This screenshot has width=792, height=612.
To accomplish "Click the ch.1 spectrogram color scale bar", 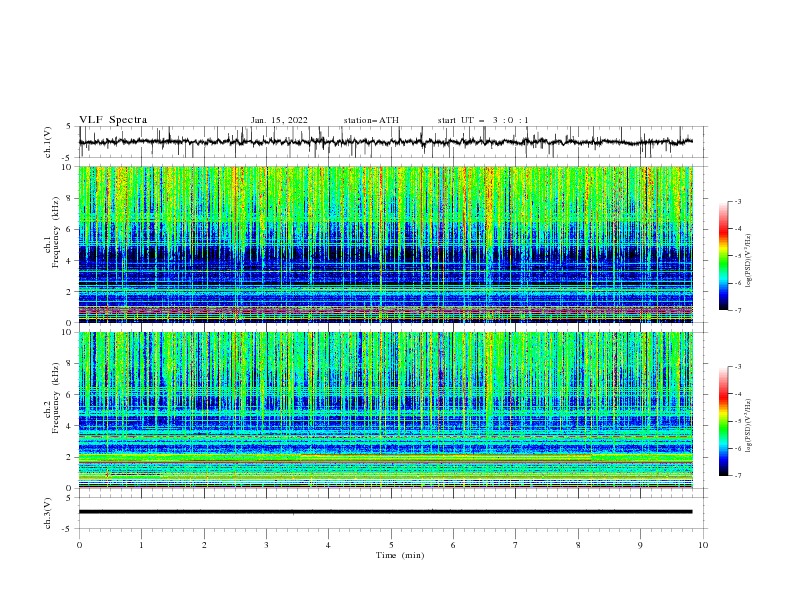I will 723,255.
